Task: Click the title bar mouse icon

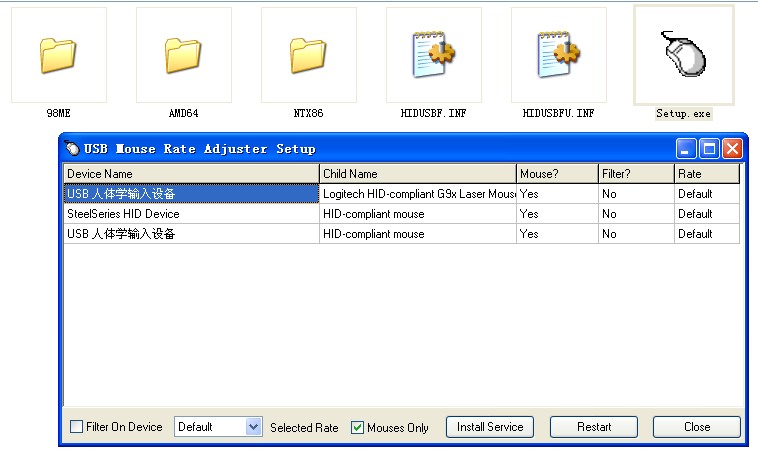Action: pos(72,148)
